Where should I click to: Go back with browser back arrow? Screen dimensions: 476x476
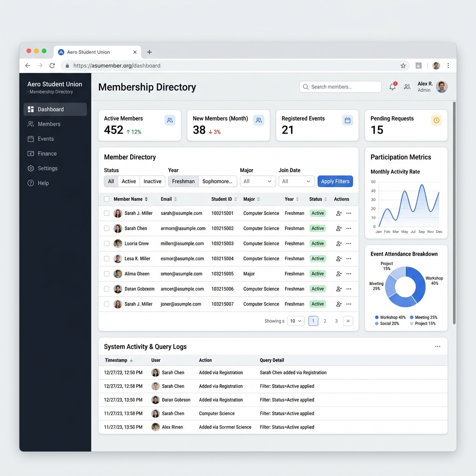coord(27,66)
